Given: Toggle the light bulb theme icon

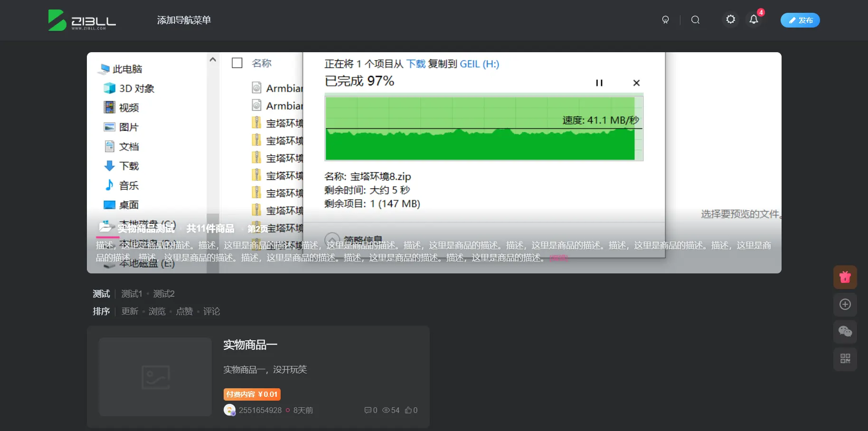Looking at the screenshot, I should pyautogui.click(x=665, y=20).
